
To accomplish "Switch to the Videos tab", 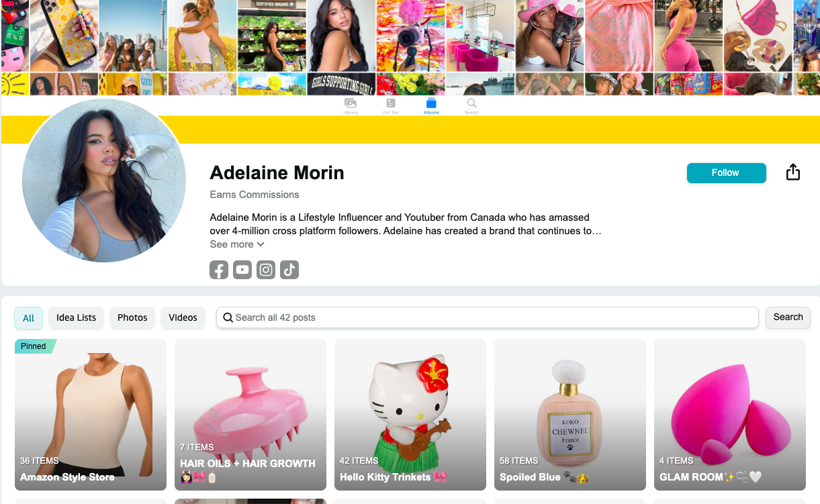I will (x=183, y=317).
